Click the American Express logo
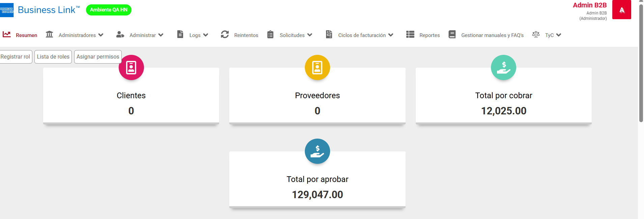Viewport: 644px width, 219px height. pyautogui.click(x=7, y=10)
